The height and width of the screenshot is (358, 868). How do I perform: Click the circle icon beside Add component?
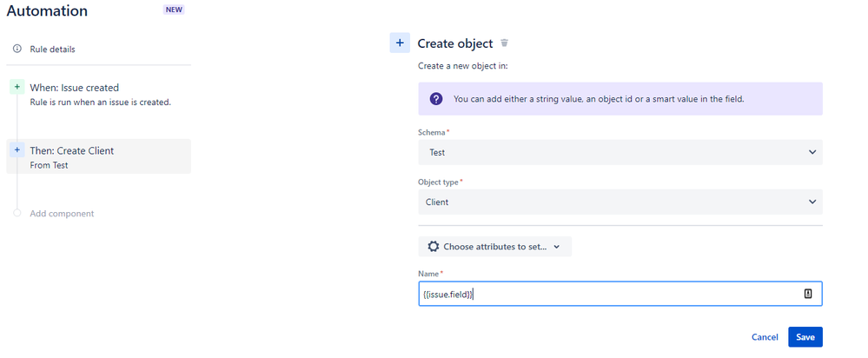[x=17, y=213]
